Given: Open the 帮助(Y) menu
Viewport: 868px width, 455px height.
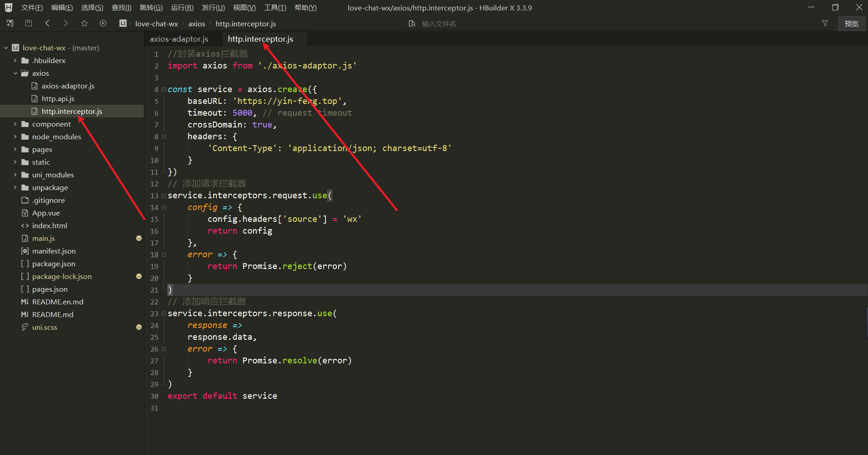Looking at the screenshot, I should coord(306,8).
